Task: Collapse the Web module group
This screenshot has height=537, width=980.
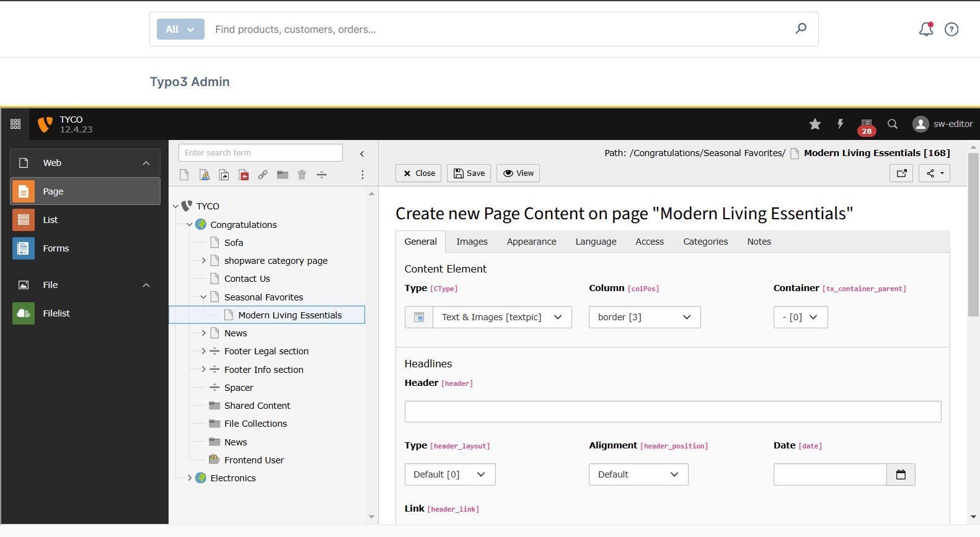Action: point(146,163)
